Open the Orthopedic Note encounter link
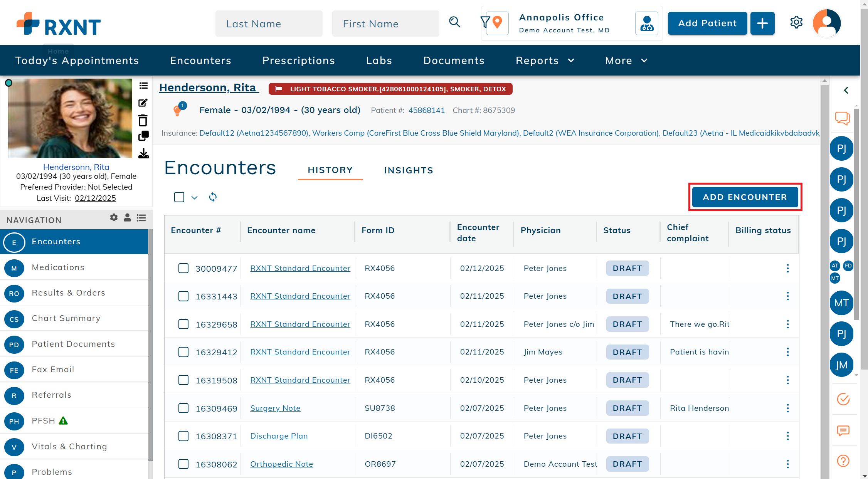Viewport: 868px width, 479px height. pyautogui.click(x=282, y=464)
